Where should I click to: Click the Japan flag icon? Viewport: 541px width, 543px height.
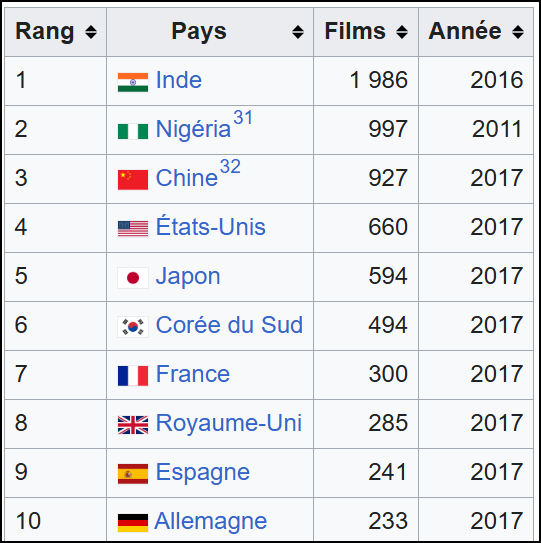[133, 278]
